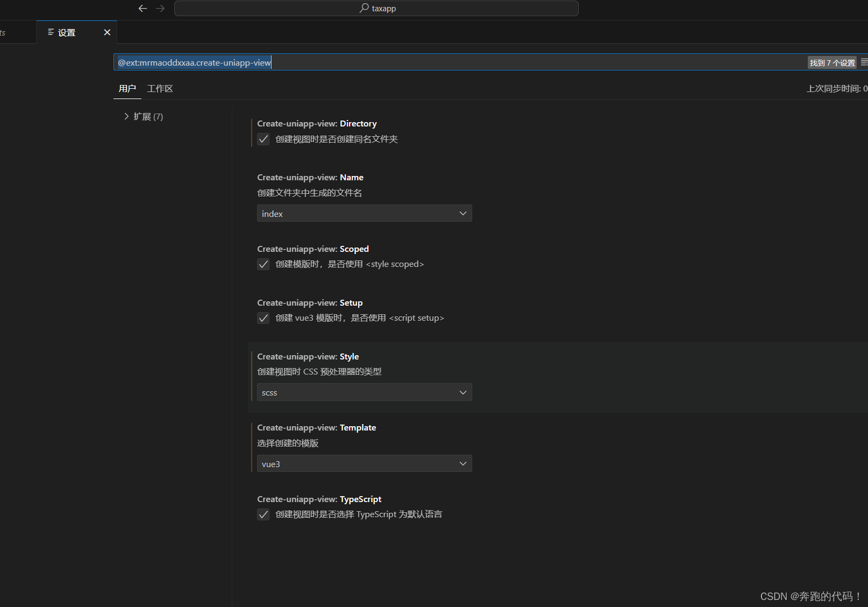
Task: Click the 找到 7 个设置 badge
Action: point(832,62)
